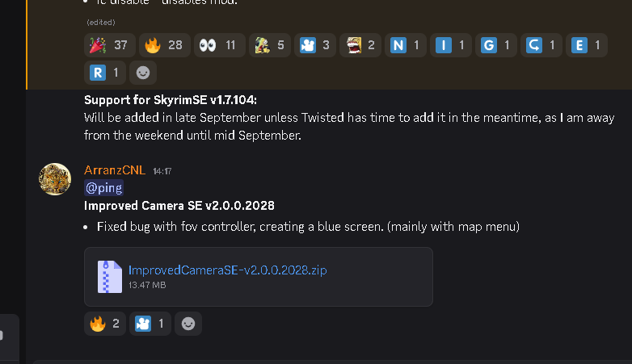This screenshot has width=632, height=364.
Task: Click the movie camera reaction showing 3
Action: (315, 45)
